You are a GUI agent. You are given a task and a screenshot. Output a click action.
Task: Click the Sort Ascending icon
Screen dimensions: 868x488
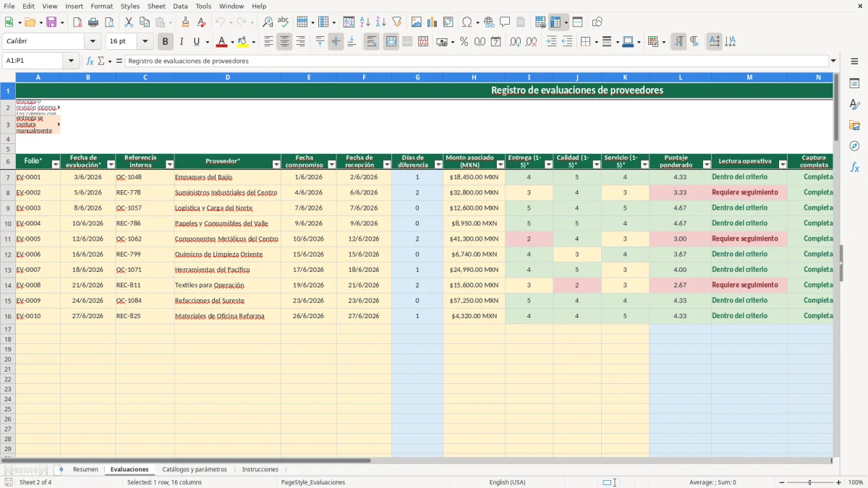[365, 22]
